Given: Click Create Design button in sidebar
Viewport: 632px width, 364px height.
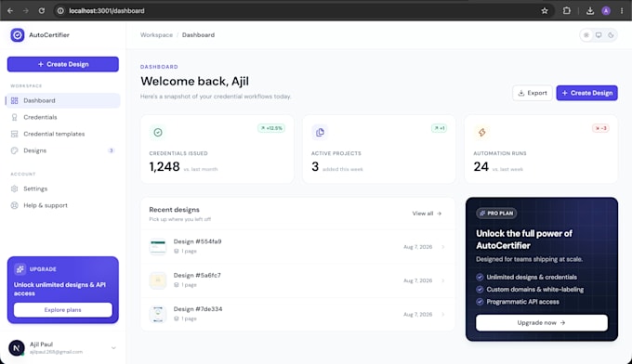Looking at the screenshot, I should click(x=63, y=64).
